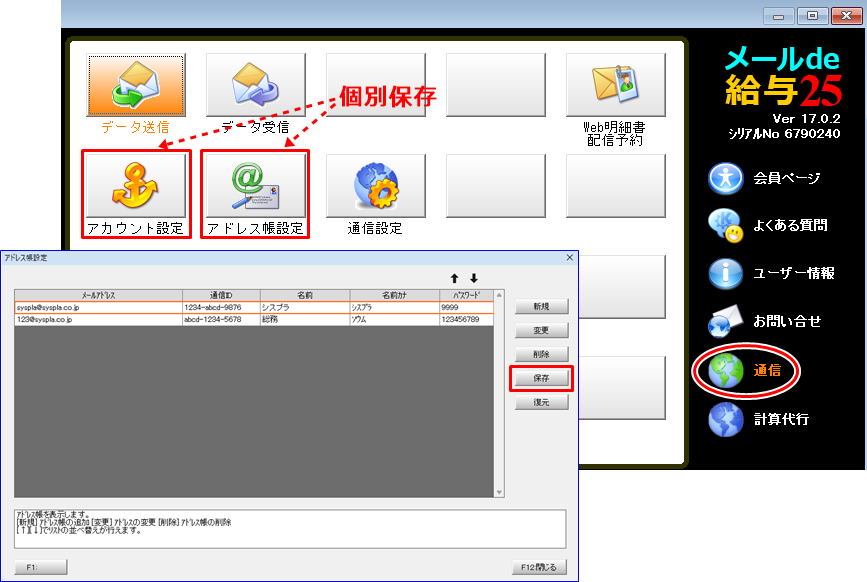Click the 復元 button
The height and width of the screenshot is (582, 867).
click(541, 402)
